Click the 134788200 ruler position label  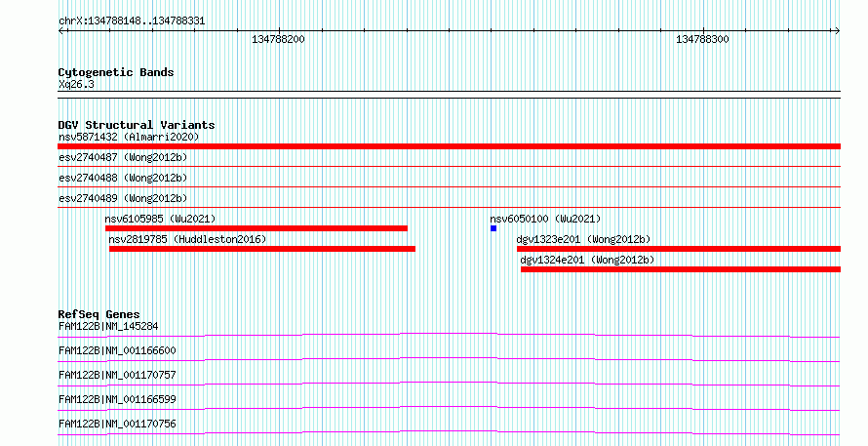(278, 39)
